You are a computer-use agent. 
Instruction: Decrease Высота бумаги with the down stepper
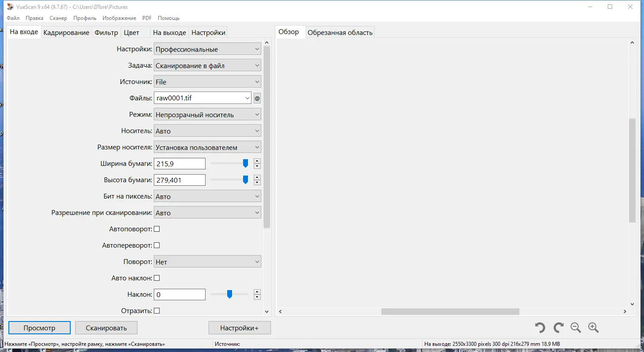pyautogui.click(x=257, y=183)
